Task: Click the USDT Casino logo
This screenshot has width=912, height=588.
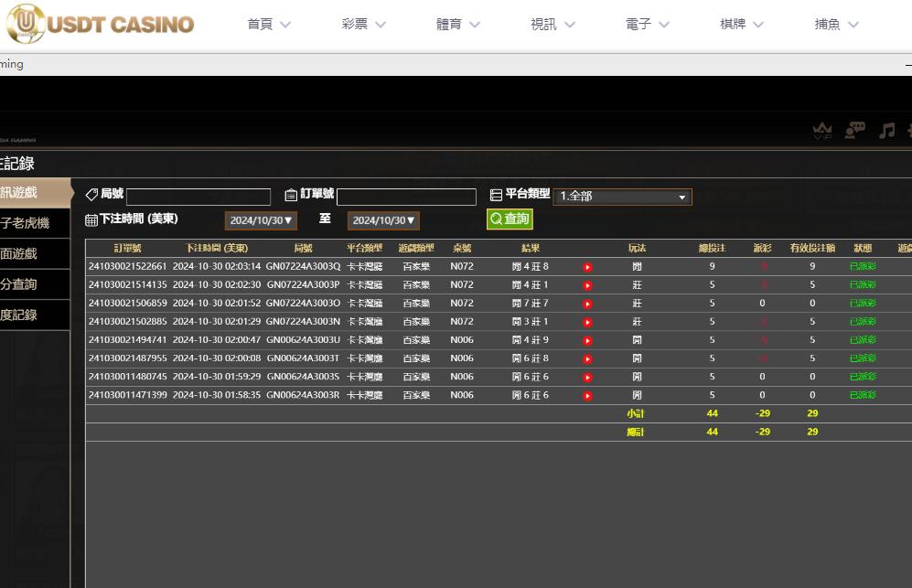Action: click(99, 24)
